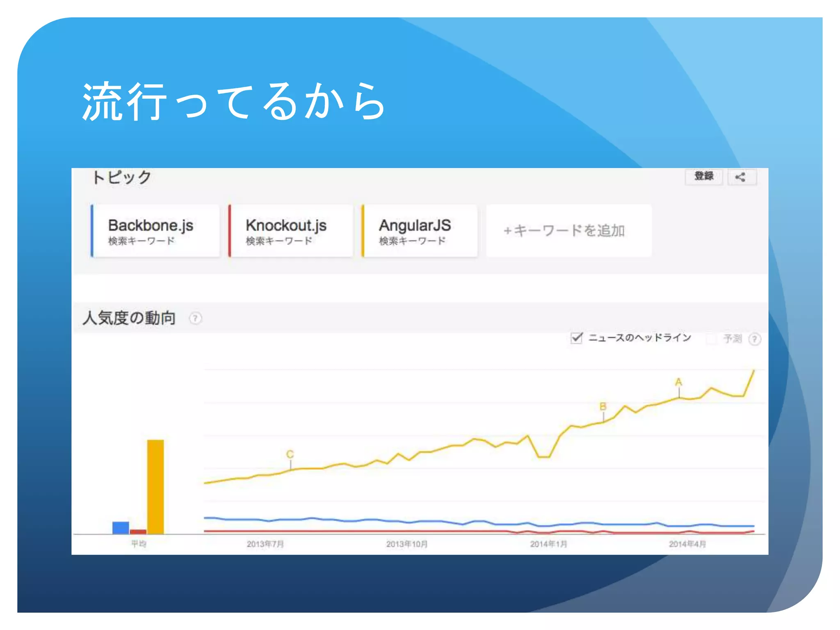Open help icon next to 予測

point(754,339)
